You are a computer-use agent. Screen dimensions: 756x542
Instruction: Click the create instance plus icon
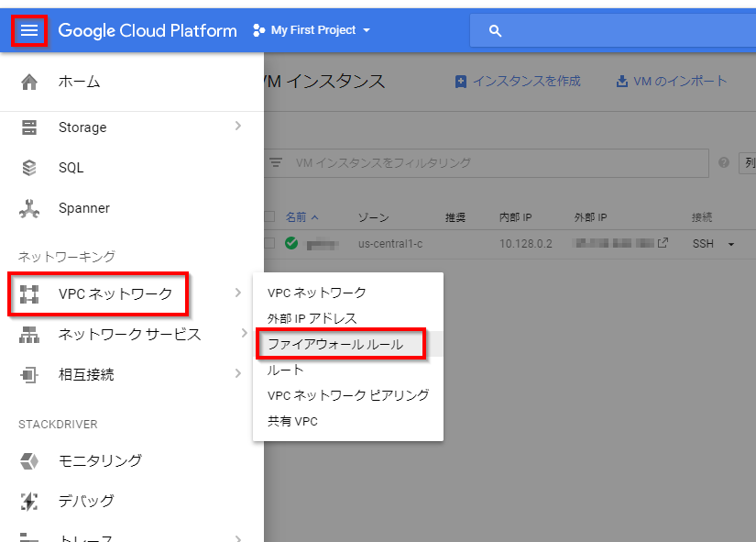click(x=460, y=82)
